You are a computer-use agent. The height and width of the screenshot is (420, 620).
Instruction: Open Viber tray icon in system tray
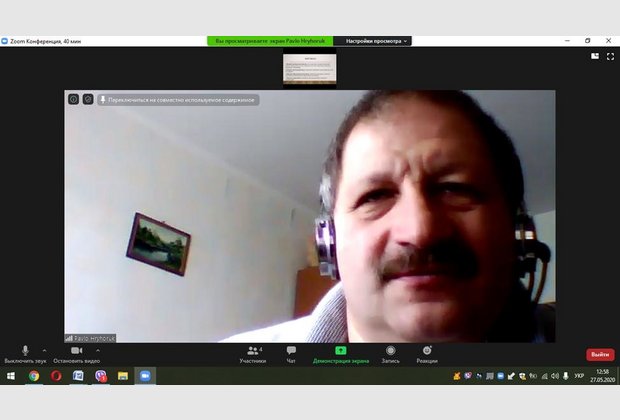click(x=468, y=376)
